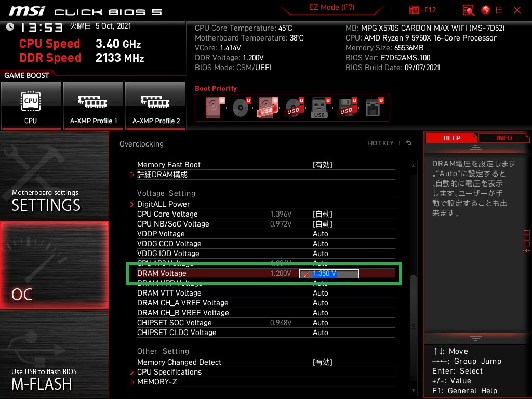Click the DRAM Voltage 1.350 V input box

[329, 273]
